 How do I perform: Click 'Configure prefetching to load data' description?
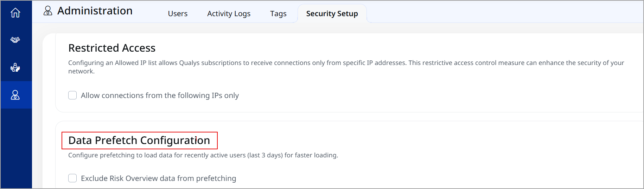[x=203, y=155]
